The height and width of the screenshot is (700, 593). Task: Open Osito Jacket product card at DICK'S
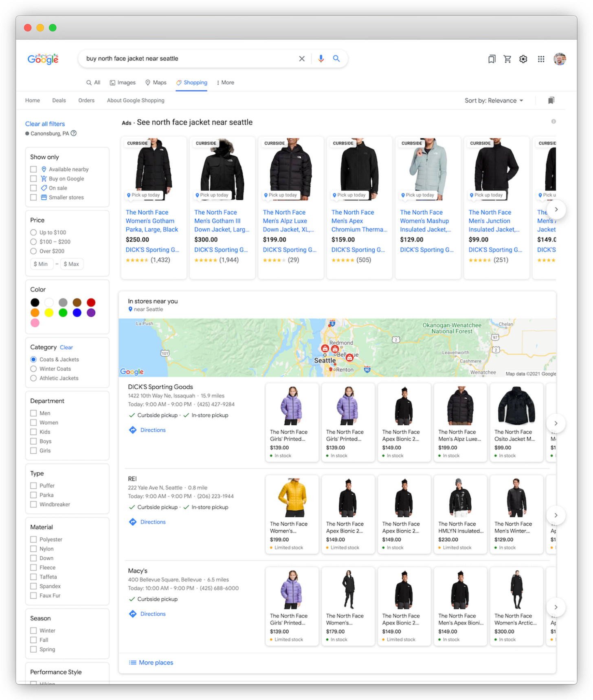[516, 423]
